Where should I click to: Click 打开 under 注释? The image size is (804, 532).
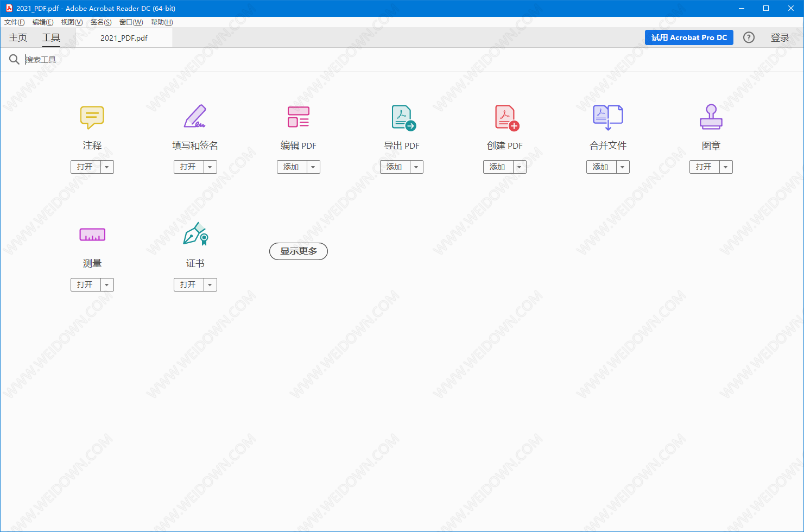(86, 167)
